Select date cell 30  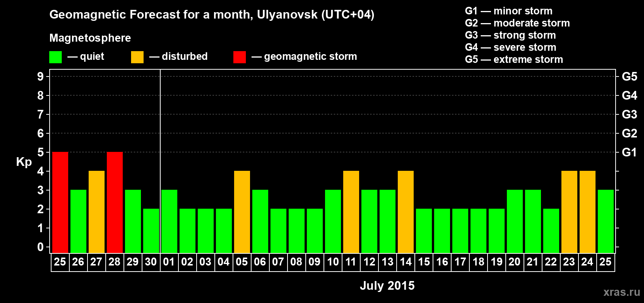(151, 262)
